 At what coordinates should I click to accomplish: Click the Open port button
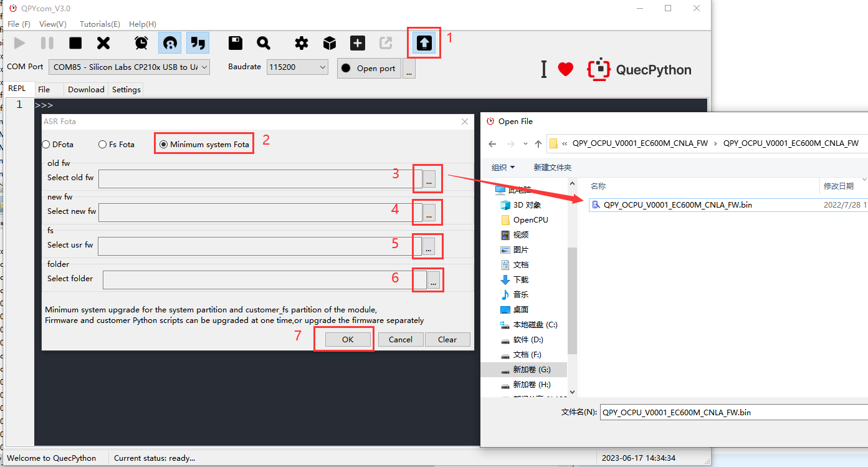point(369,69)
